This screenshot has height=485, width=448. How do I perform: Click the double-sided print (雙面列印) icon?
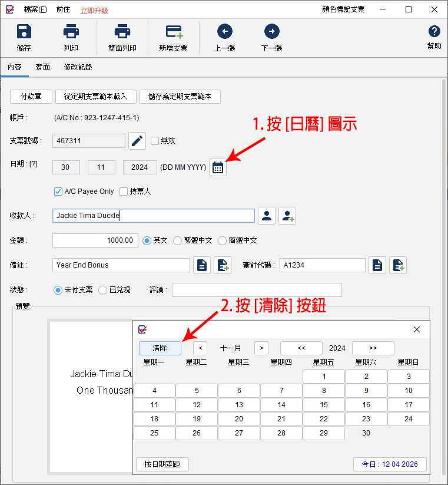122,32
